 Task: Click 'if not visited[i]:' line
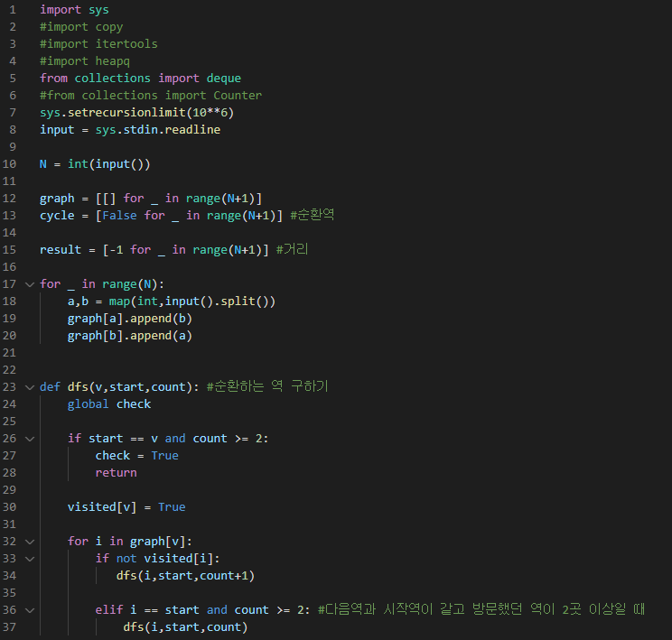point(158,558)
